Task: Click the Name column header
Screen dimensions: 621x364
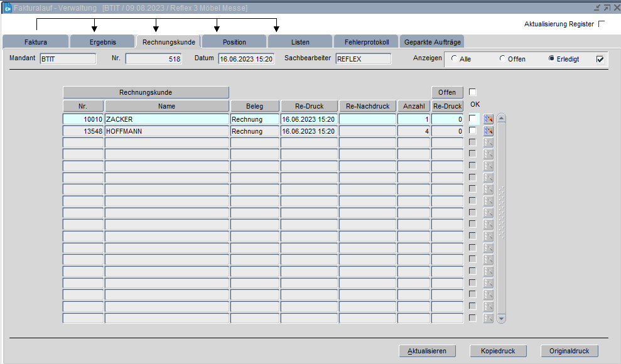Action: tap(166, 106)
